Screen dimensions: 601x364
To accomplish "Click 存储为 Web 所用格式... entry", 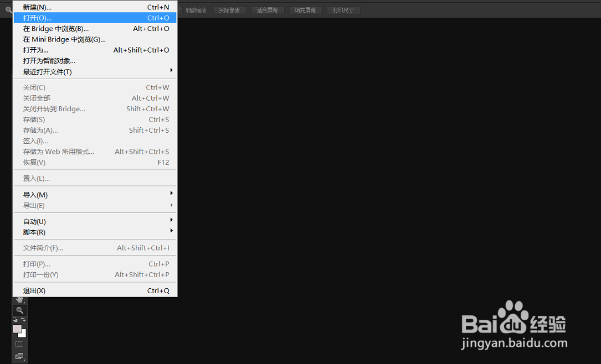I will (x=95, y=152).
